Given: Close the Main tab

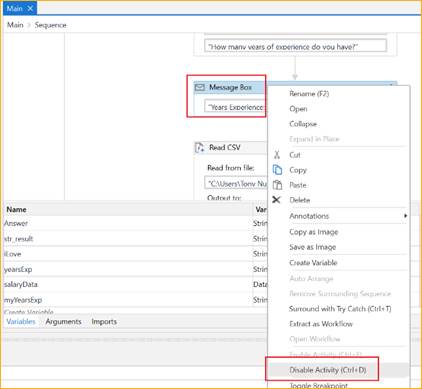Looking at the screenshot, I should coord(30,8).
